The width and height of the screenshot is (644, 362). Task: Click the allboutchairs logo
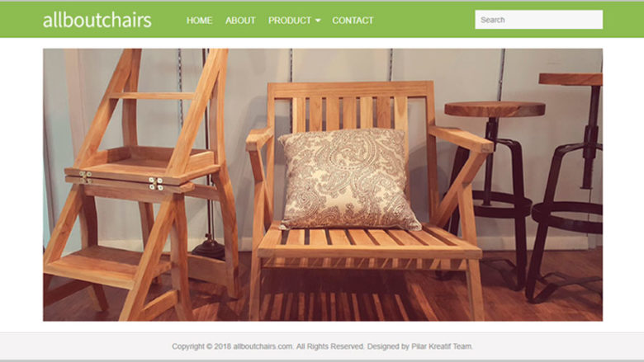pyautogui.click(x=97, y=20)
